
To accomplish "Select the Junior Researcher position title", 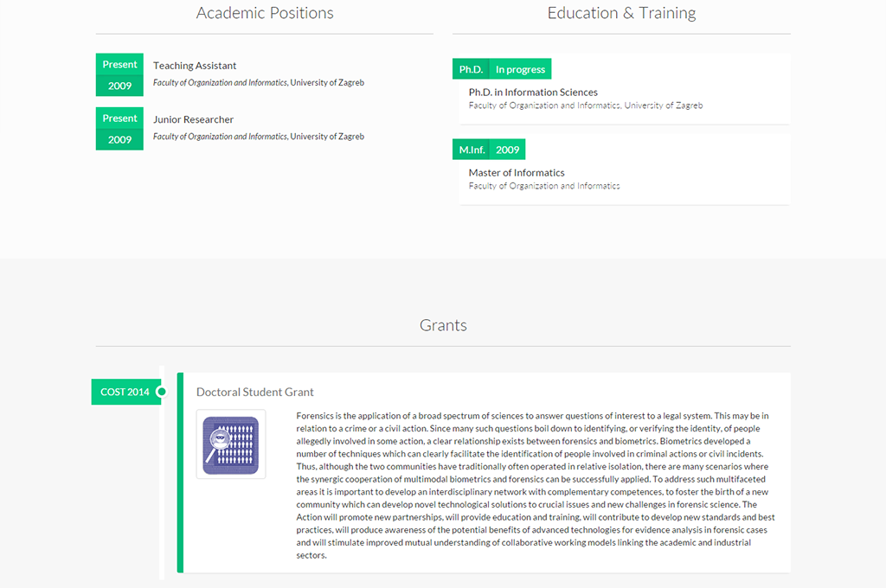I will (193, 119).
